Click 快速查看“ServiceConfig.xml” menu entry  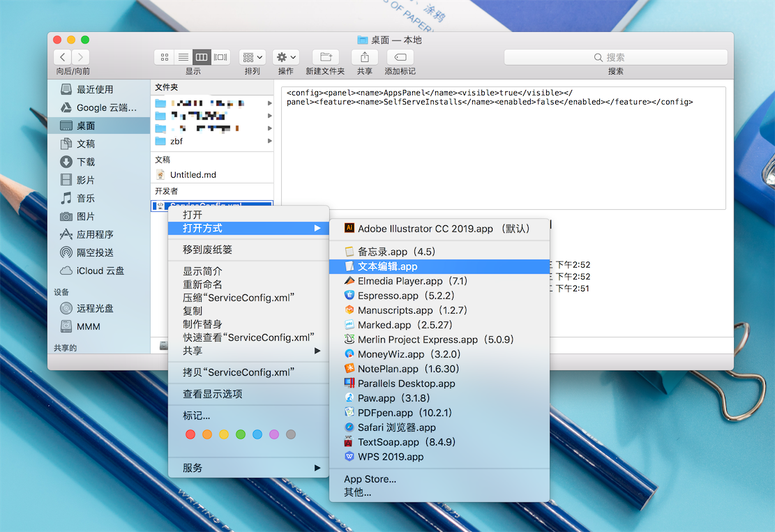point(248,338)
